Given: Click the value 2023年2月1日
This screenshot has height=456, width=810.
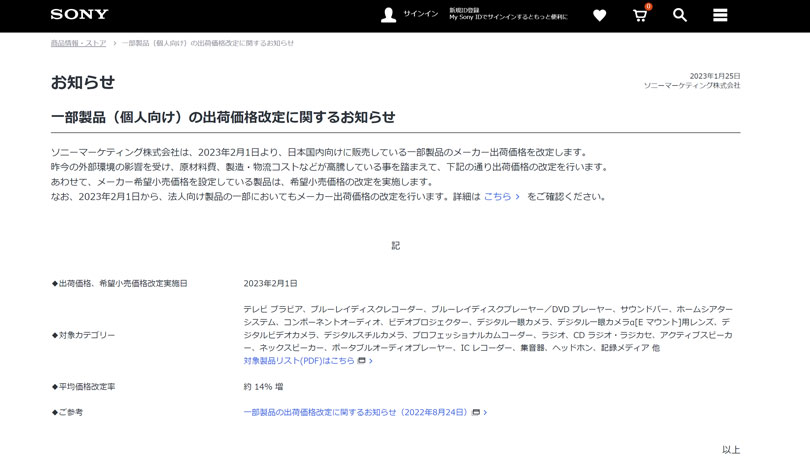Looking at the screenshot, I should pyautogui.click(x=271, y=284).
